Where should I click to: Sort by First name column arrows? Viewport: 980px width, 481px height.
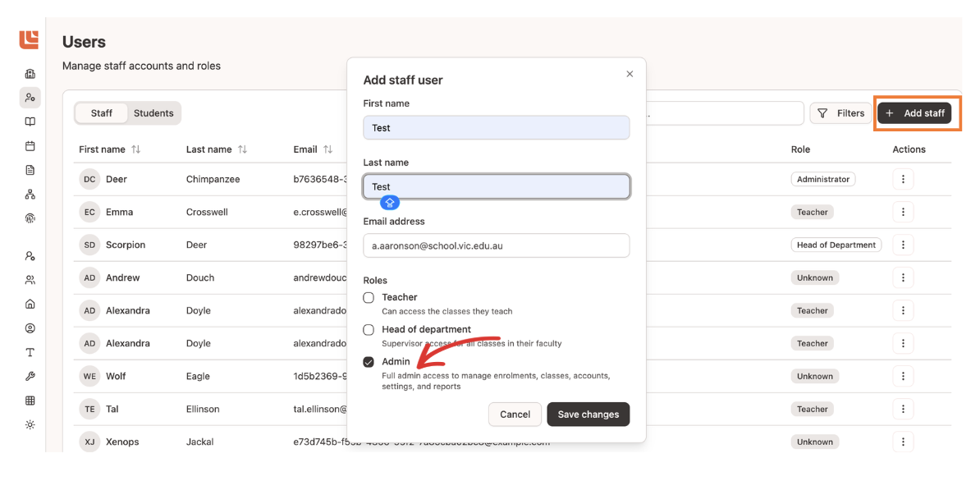[x=136, y=149]
